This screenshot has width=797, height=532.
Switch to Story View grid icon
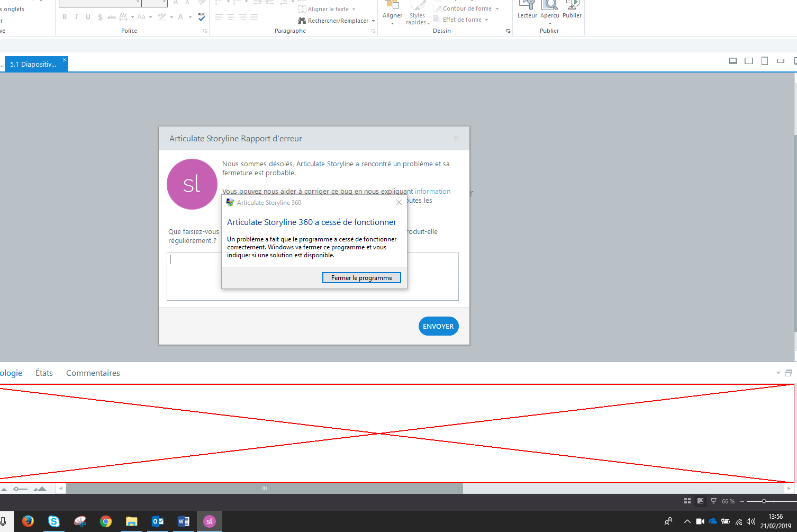(687, 501)
